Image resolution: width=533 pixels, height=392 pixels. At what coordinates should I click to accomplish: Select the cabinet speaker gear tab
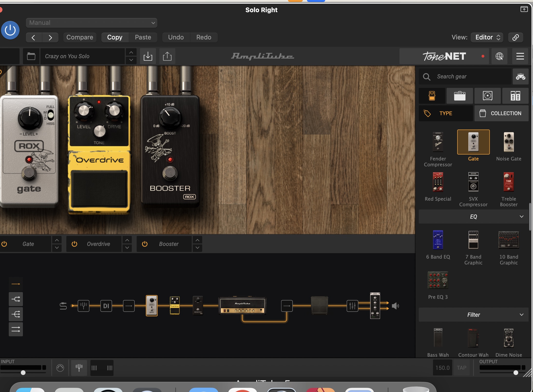[487, 96]
